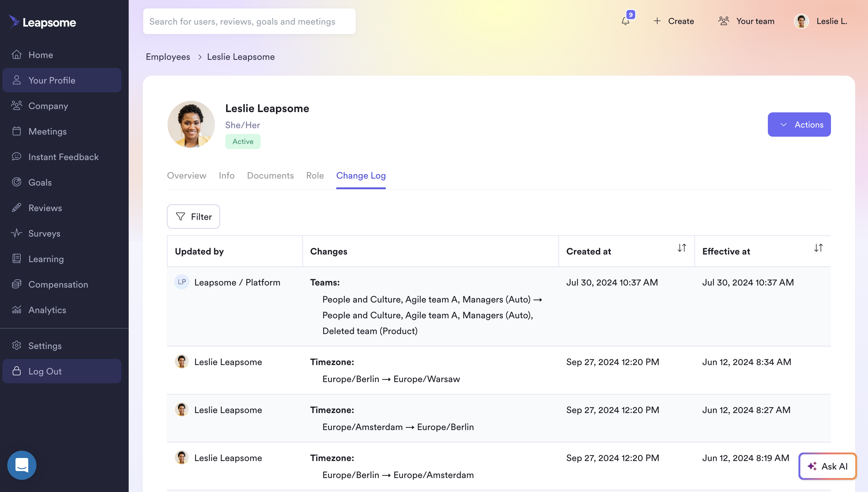Click Leslie Leapsome breadcrumb
The height and width of the screenshot is (492, 868).
[x=241, y=57]
